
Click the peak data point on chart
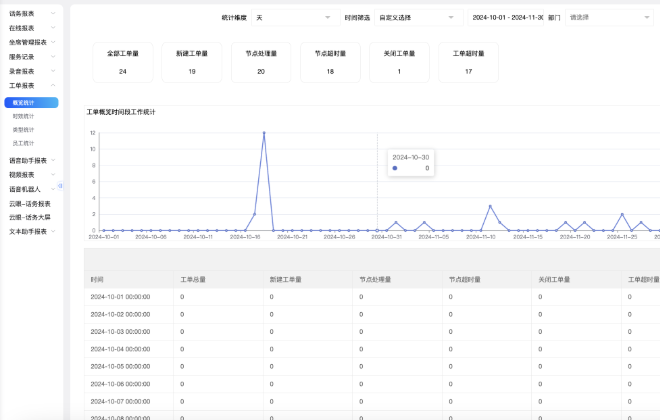coord(264,133)
